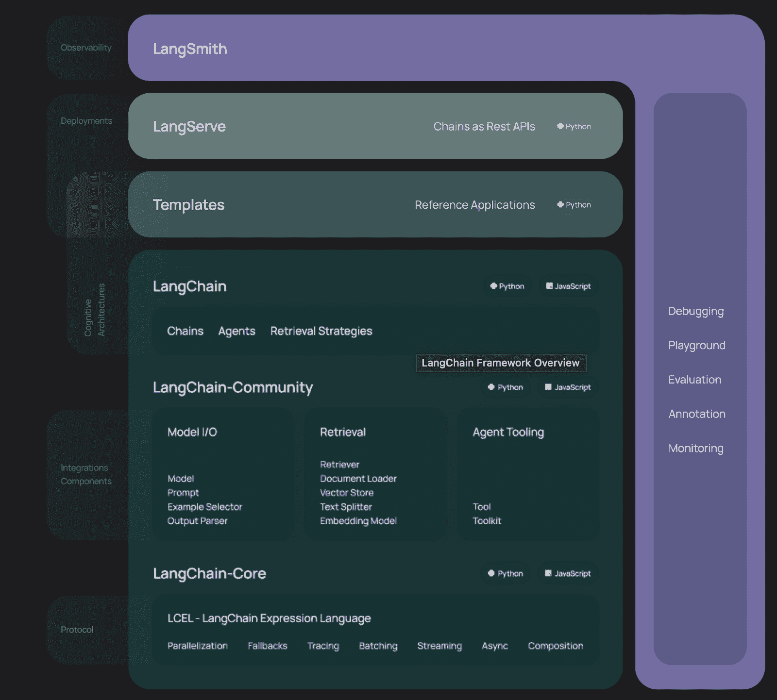The image size is (777, 700).
Task: Click the 'Reference Applications' text
Action: coord(475,205)
